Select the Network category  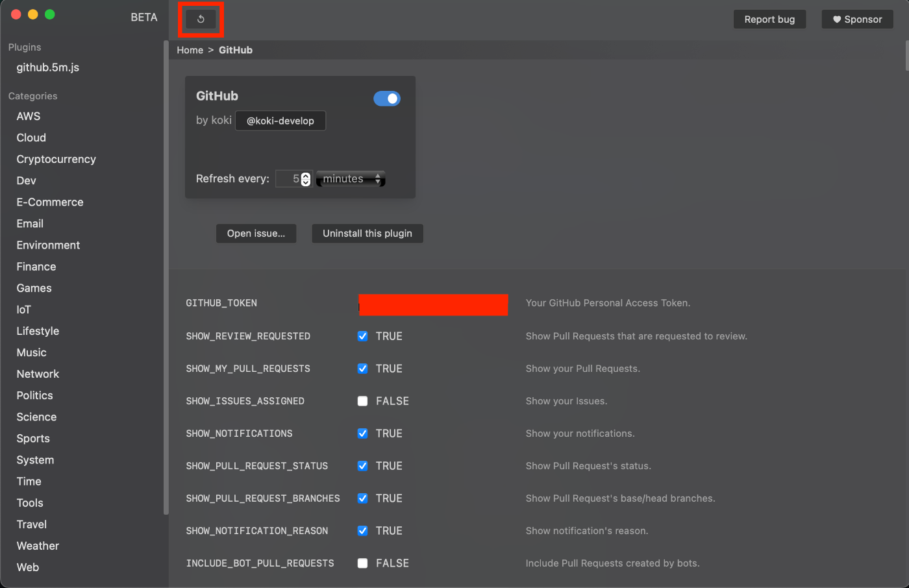pos(38,374)
